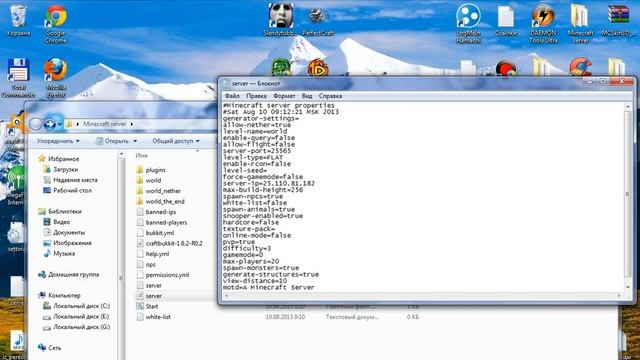Open MCSkin3D desktop archive icon

pos(618,20)
